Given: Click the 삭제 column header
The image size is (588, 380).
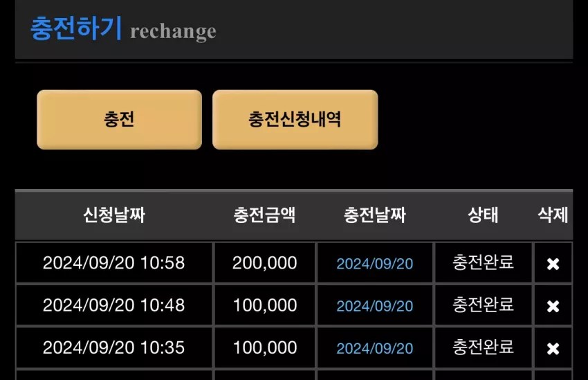Looking at the screenshot, I should (553, 215).
